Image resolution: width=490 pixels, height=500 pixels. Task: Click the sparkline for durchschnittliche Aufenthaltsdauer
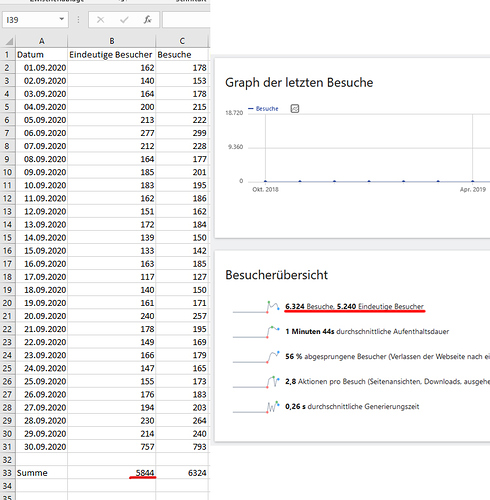coord(256,332)
